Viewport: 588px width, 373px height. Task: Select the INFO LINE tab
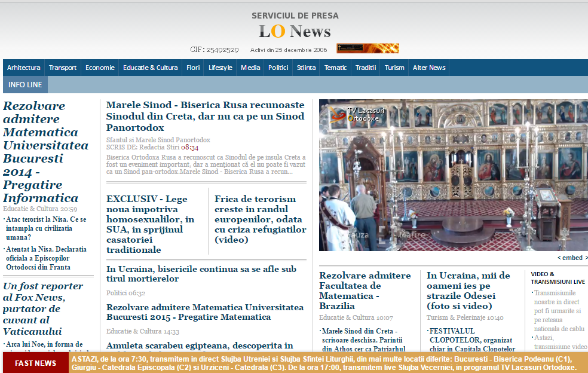pyautogui.click(x=25, y=85)
